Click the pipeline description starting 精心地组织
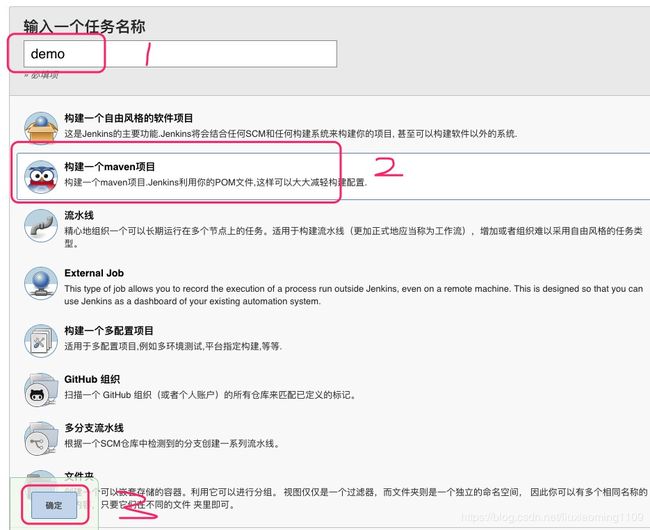Image resolution: width=650 pixels, height=530 pixels. point(354,237)
